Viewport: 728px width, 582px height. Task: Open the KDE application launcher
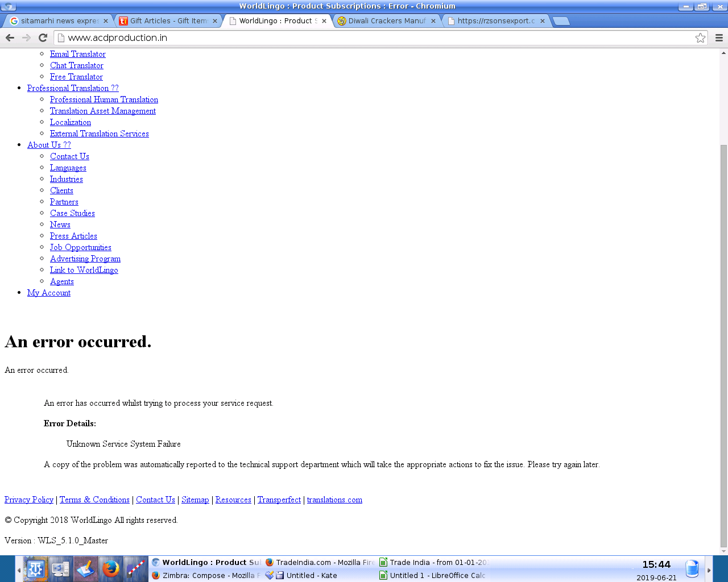[35, 568]
